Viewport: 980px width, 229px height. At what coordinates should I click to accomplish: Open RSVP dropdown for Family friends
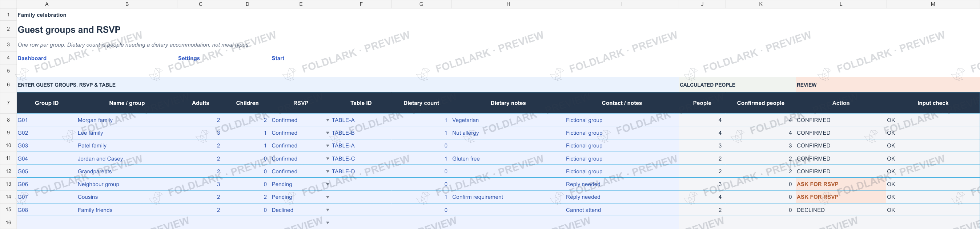tap(328, 210)
